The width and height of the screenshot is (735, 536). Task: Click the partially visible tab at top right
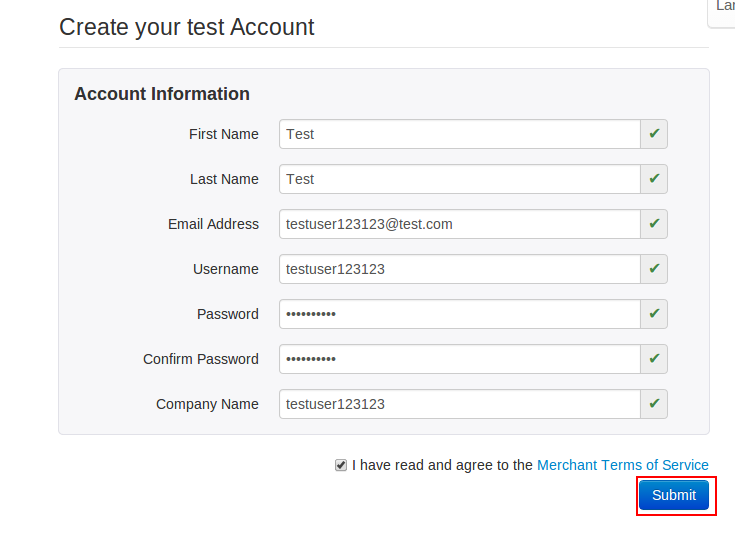(x=723, y=9)
